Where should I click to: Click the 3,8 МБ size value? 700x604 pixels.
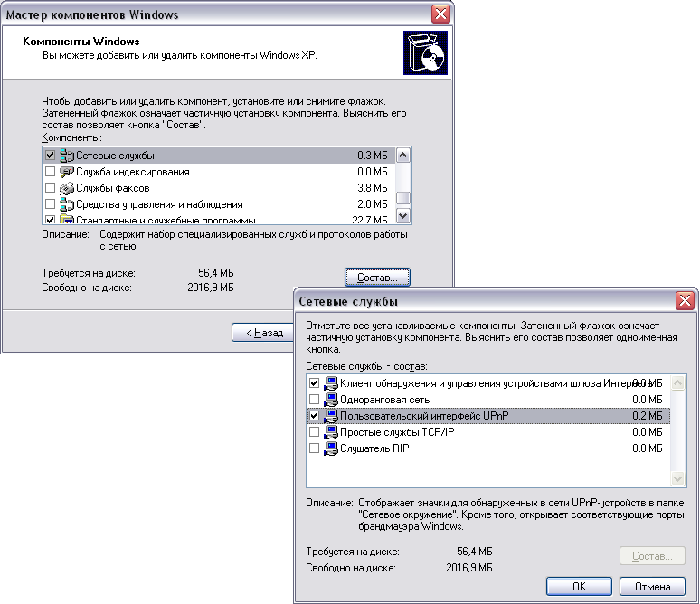click(x=373, y=188)
